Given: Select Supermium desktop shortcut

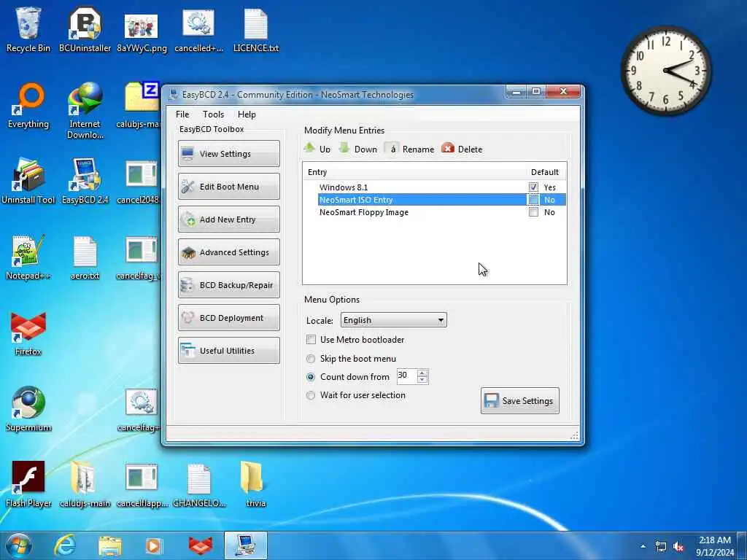Looking at the screenshot, I should click(28, 408).
